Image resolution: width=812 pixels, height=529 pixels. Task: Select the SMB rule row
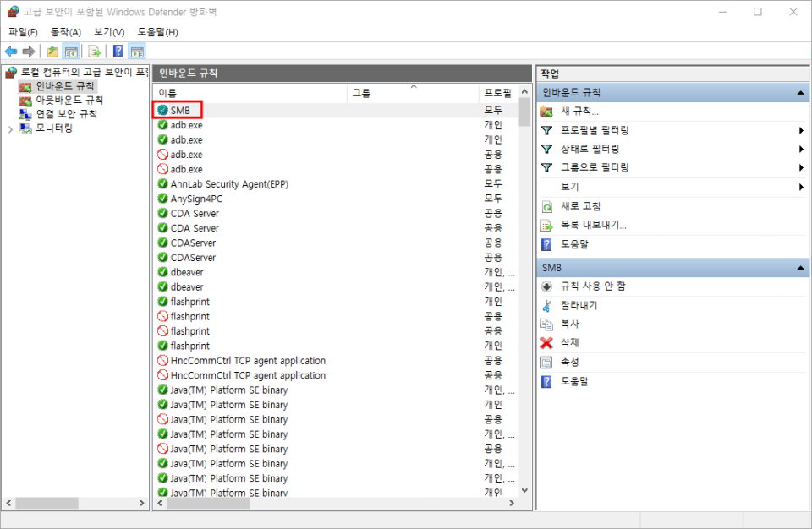[336, 110]
